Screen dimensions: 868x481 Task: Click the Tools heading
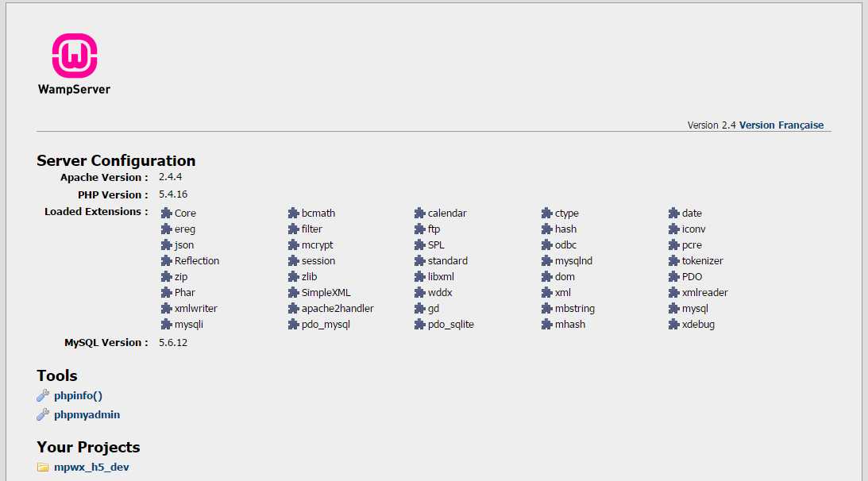click(x=57, y=376)
